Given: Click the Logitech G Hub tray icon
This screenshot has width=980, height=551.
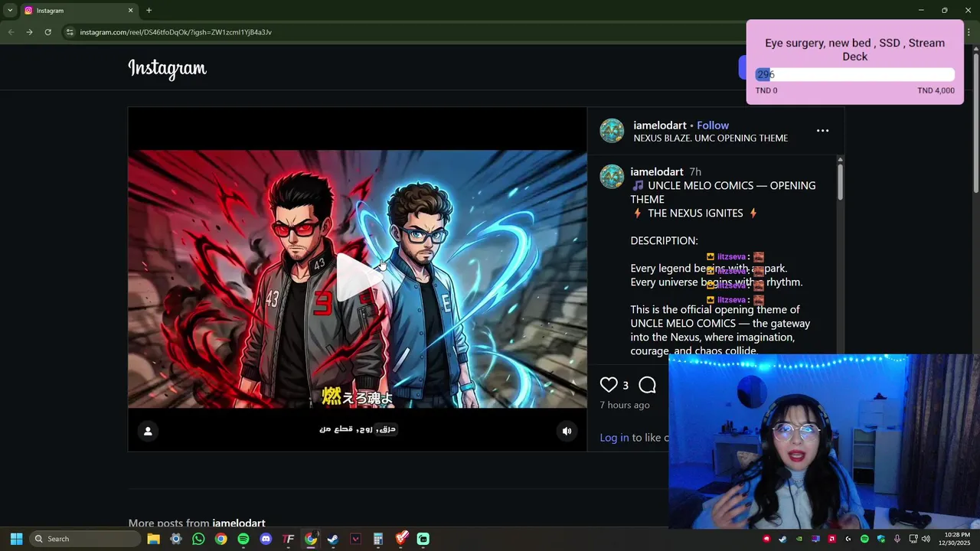Looking at the screenshot, I should 848,539.
